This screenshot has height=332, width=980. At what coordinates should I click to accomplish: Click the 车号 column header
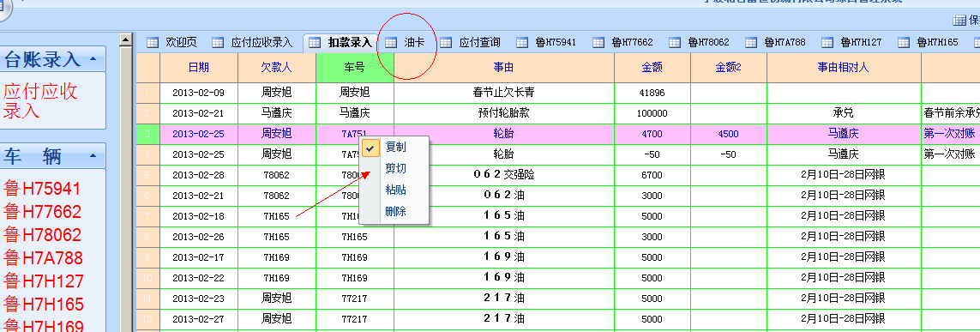click(x=354, y=68)
